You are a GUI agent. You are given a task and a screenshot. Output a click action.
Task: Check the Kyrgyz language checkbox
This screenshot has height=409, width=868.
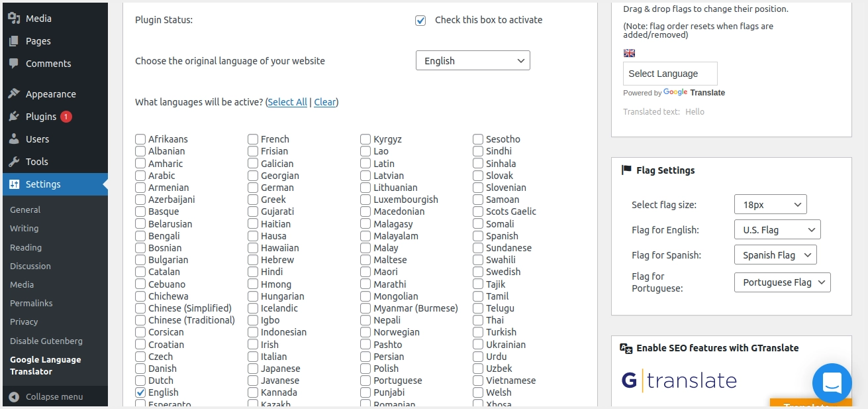[x=365, y=139]
